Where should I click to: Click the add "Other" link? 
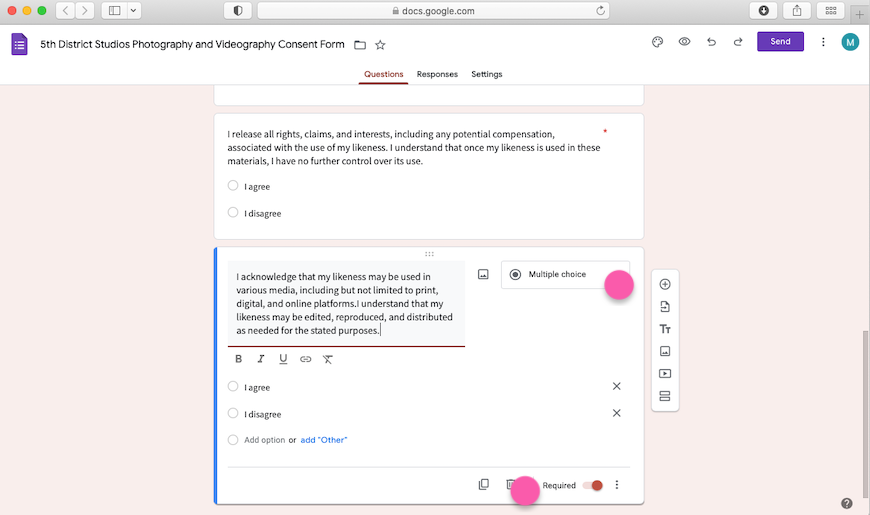tap(324, 440)
